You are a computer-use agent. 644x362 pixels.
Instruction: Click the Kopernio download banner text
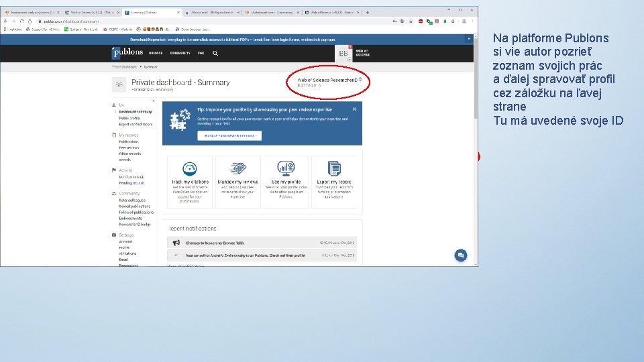pyautogui.click(x=233, y=40)
